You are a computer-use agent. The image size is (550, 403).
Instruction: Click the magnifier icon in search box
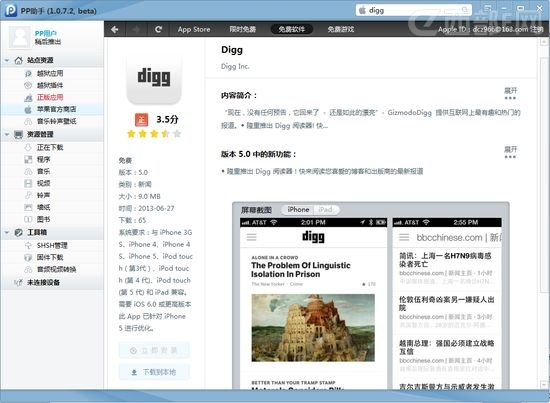(x=465, y=10)
